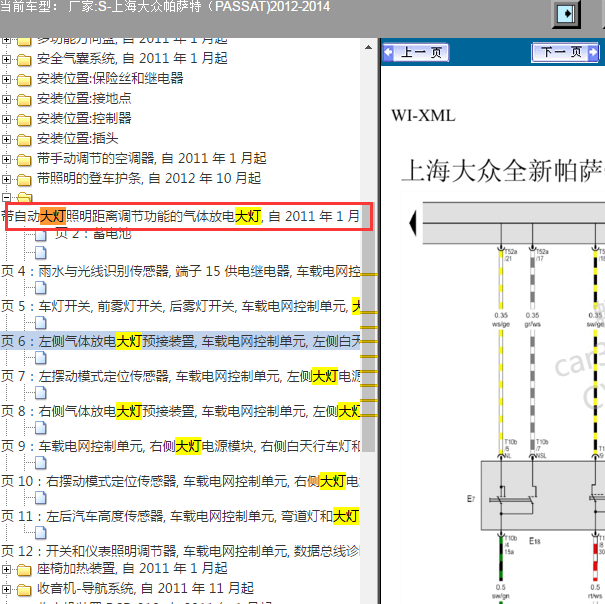This screenshot has width=605, height=604.
Task: Expand the 带照明的登车护条 folder
Action: pyautogui.click(x=6, y=179)
